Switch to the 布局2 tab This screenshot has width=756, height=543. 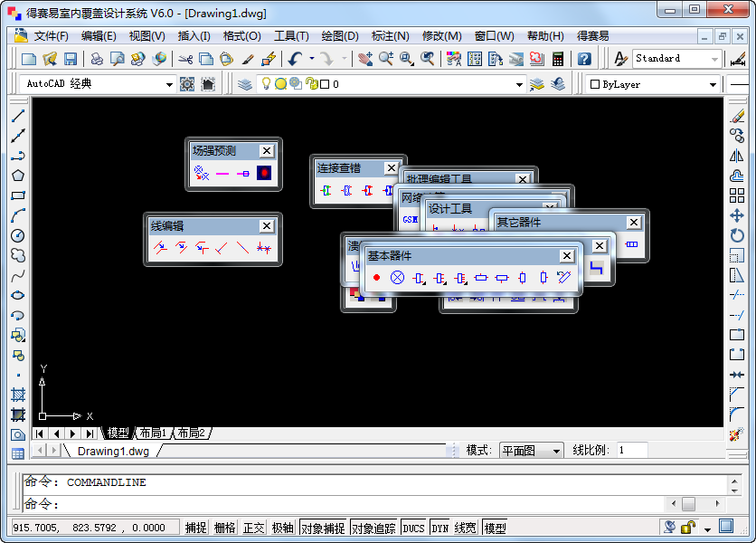click(x=192, y=433)
